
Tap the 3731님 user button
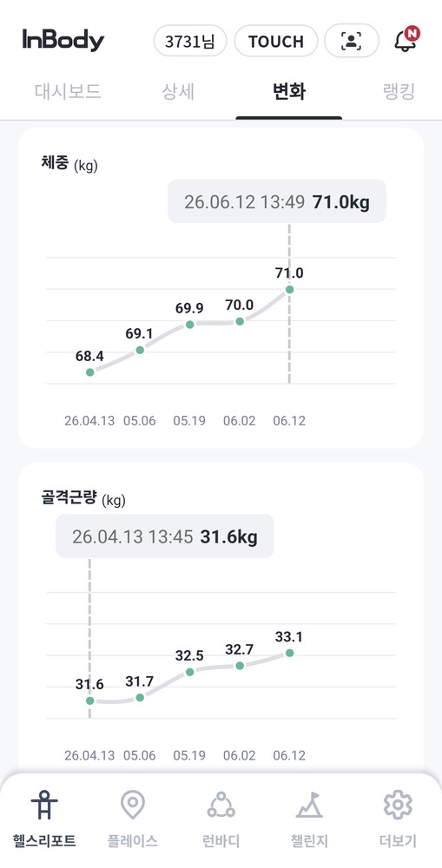pyautogui.click(x=190, y=41)
